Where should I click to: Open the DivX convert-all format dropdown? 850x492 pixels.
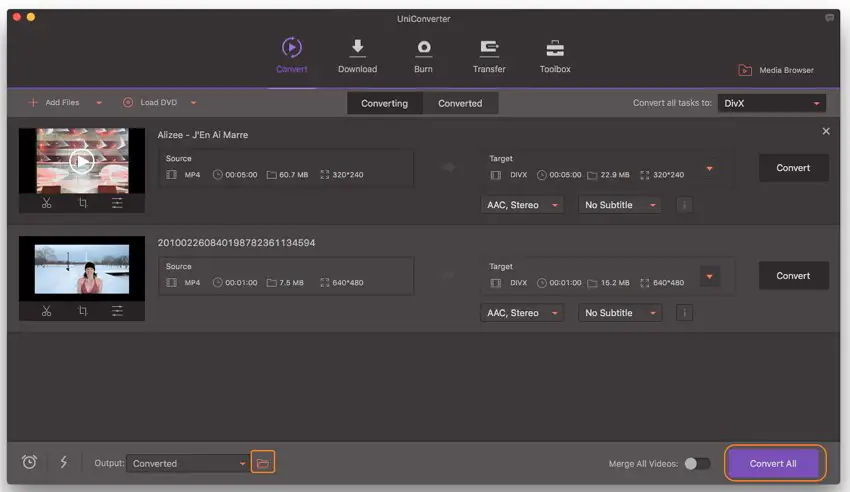tap(771, 103)
